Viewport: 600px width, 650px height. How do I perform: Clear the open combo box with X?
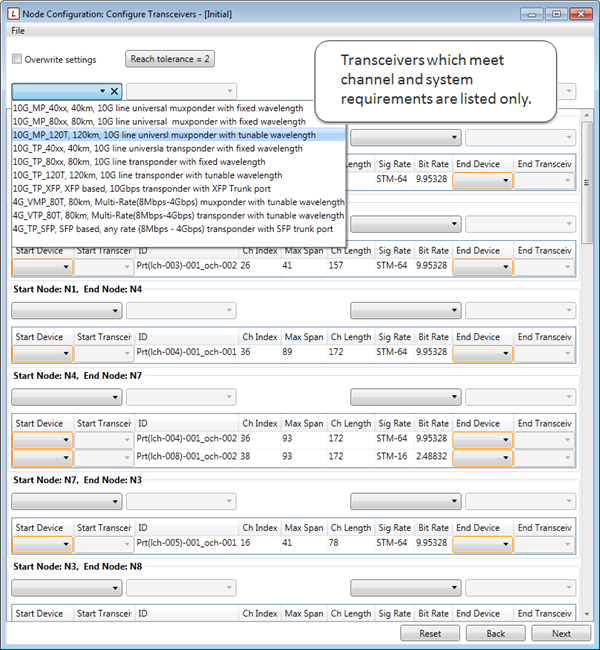pyautogui.click(x=114, y=91)
